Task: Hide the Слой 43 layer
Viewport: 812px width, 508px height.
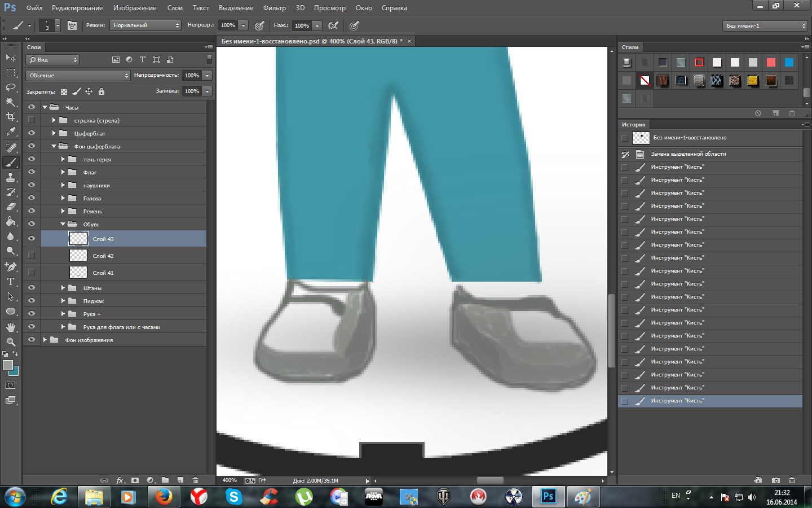Action: pos(32,239)
